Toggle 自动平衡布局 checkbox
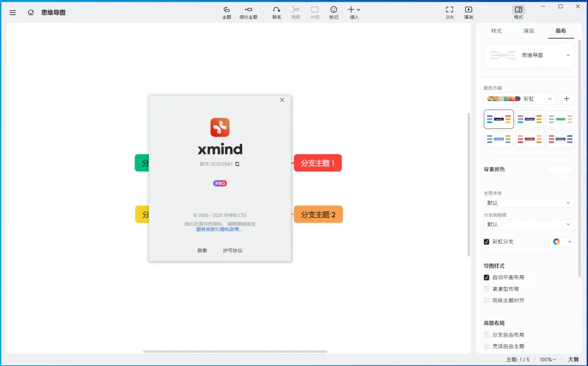Viewport: 588px width, 366px height. (486, 277)
